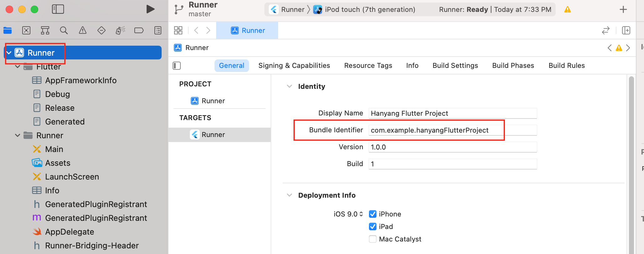
Task: Enable the Mac Catalyst checkbox
Action: (x=373, y=239)
